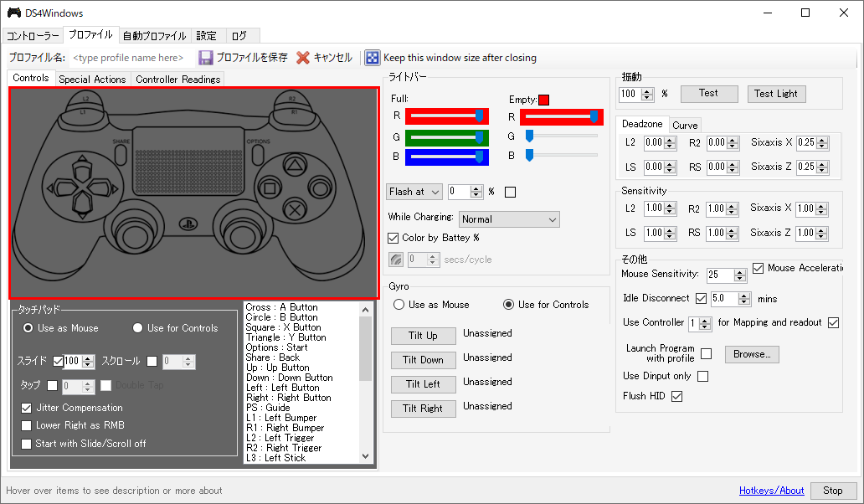Click the vibration Test button
Image resolution: width=864 pixels, height=504 pixels.
click(x=709, y=94)
